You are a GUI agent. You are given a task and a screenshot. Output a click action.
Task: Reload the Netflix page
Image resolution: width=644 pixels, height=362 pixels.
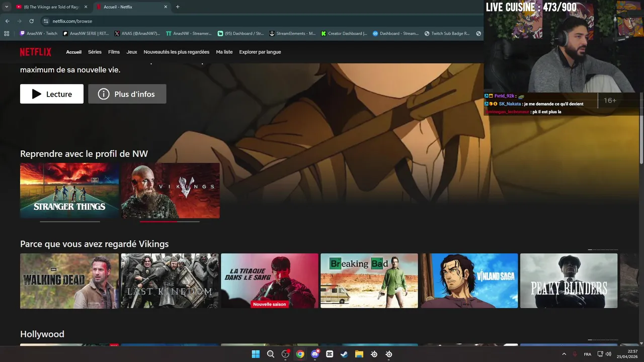click(31, 21)
